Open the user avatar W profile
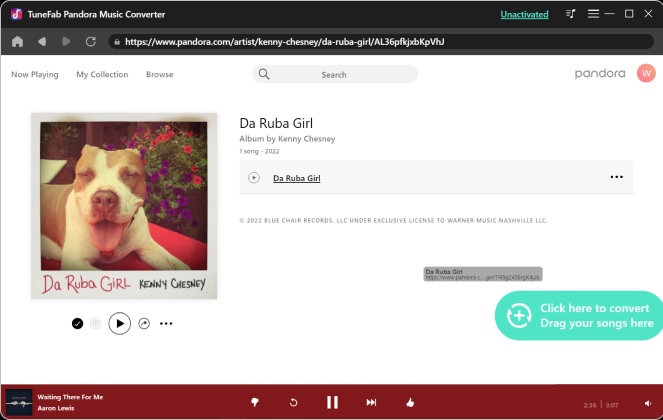 click(x=646, y=74)
